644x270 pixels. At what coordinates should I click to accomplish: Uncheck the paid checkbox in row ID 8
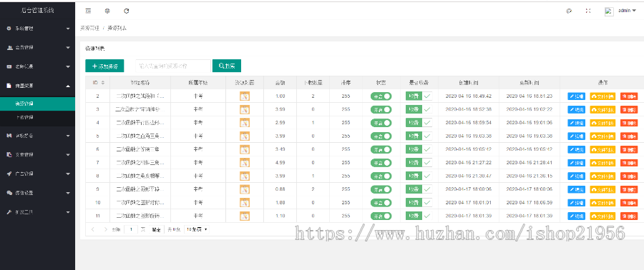[x=419, y=176]
